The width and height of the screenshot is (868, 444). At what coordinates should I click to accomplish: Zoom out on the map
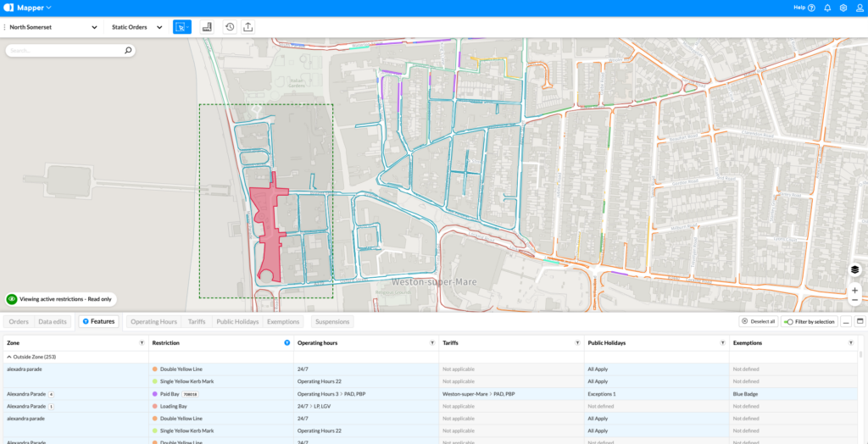tap(854, 301)
